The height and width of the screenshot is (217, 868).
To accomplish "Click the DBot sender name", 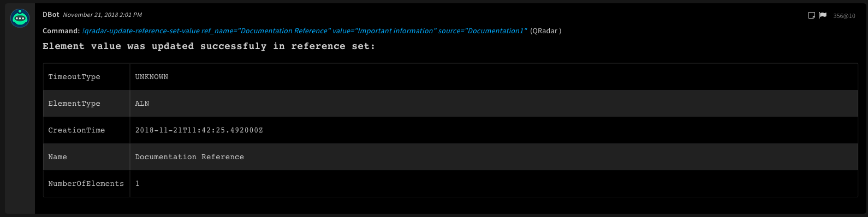I will pyautogui.click(x=51, y=15).
